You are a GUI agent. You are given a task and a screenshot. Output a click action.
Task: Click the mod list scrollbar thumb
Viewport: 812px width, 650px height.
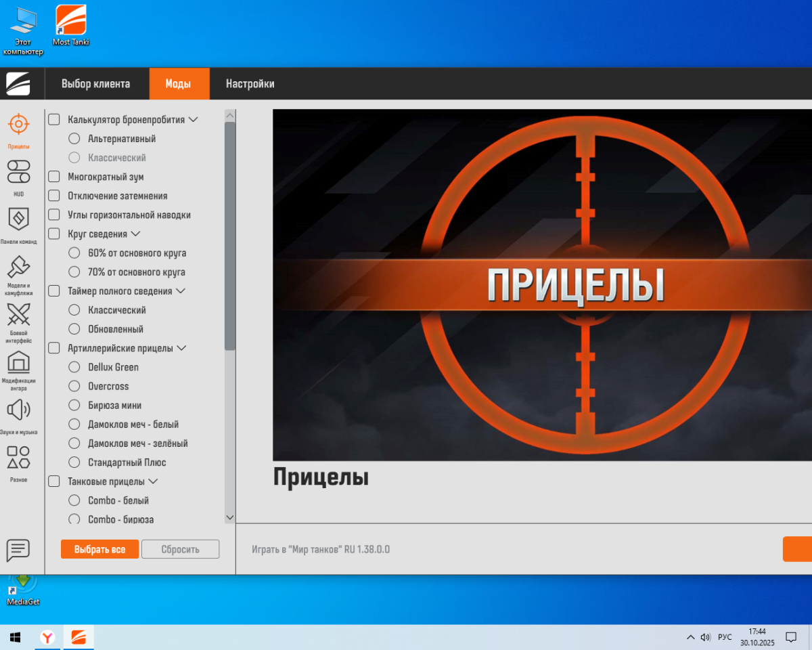tap(229, 236)
